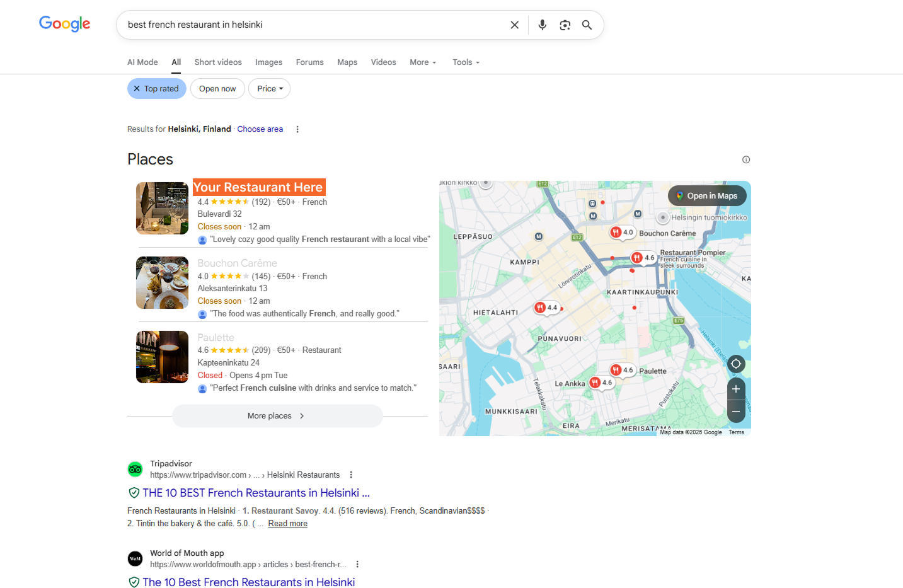This screenshot has height=588, width=903.
Task: Click the show-your-location icon on the map
Action: tap(735, 363)
